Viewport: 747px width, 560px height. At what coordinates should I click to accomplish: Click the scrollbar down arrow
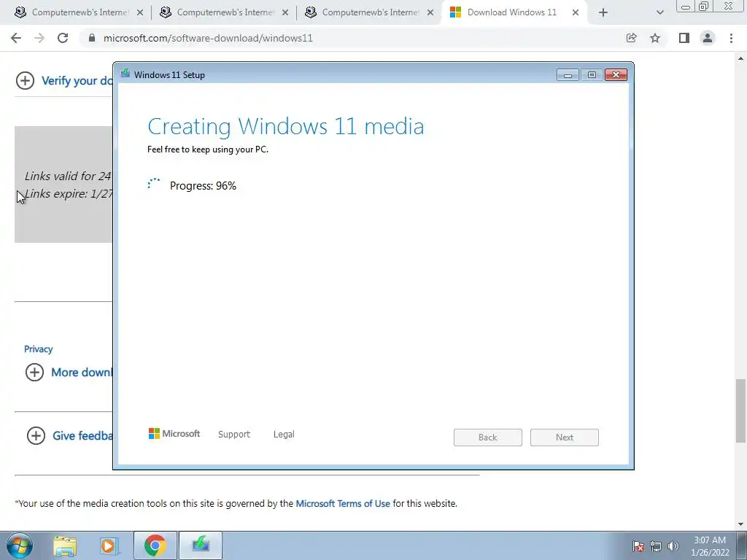(740, 524)
